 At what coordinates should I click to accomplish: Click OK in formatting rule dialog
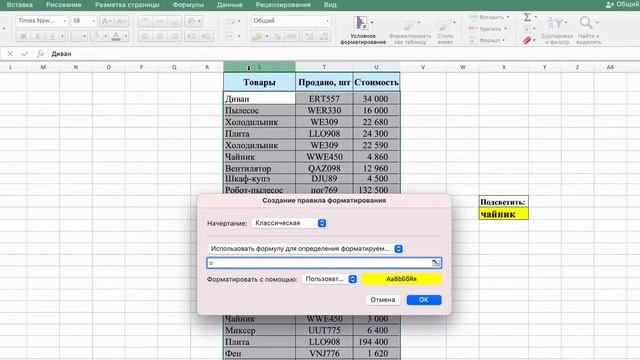pos(424,300)
